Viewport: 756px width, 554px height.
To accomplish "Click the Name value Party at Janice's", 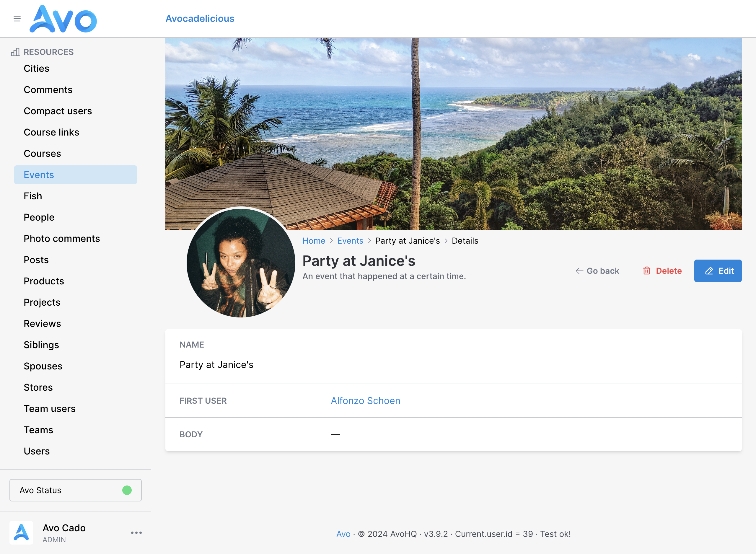I will 216,365.
